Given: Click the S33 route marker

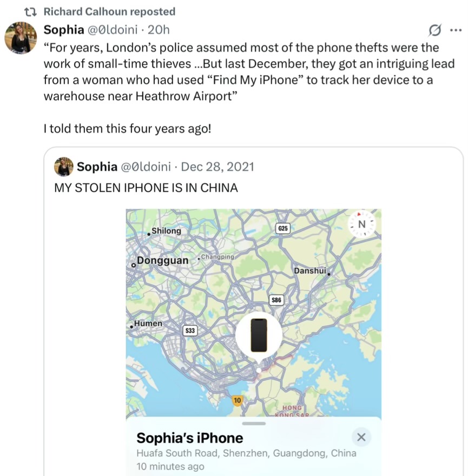Looking at the screenshot, I should point(190,330).
